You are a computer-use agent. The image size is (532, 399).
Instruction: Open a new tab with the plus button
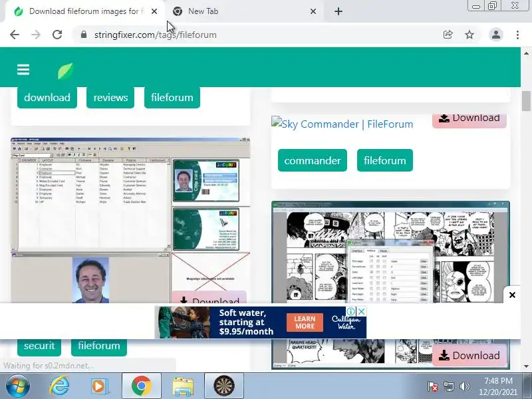coord(338,11)
